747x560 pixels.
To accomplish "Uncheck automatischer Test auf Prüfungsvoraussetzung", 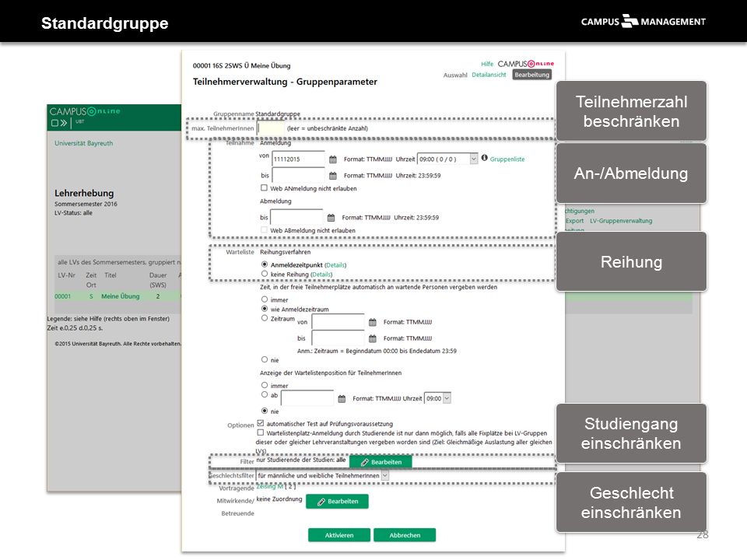I will tap(261, 423).
